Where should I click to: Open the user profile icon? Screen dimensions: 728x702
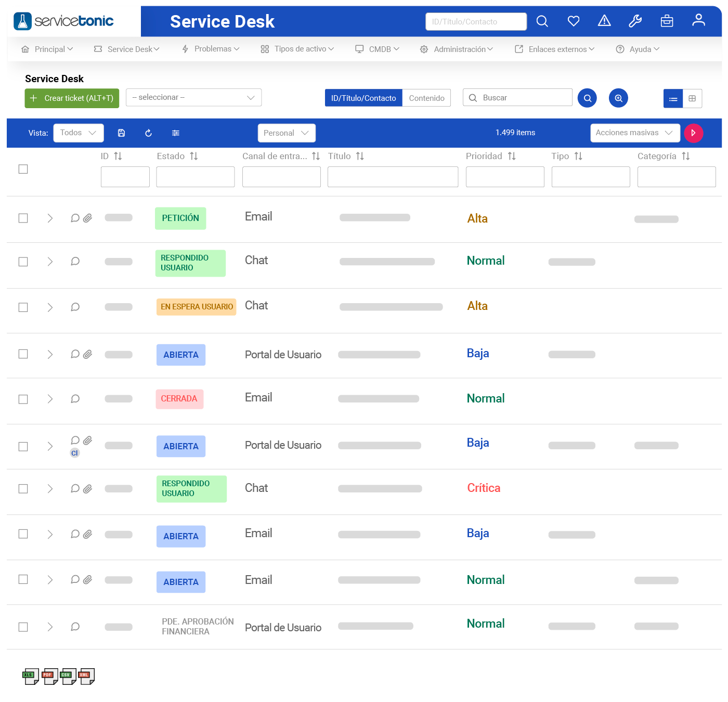tap(698, 20)
